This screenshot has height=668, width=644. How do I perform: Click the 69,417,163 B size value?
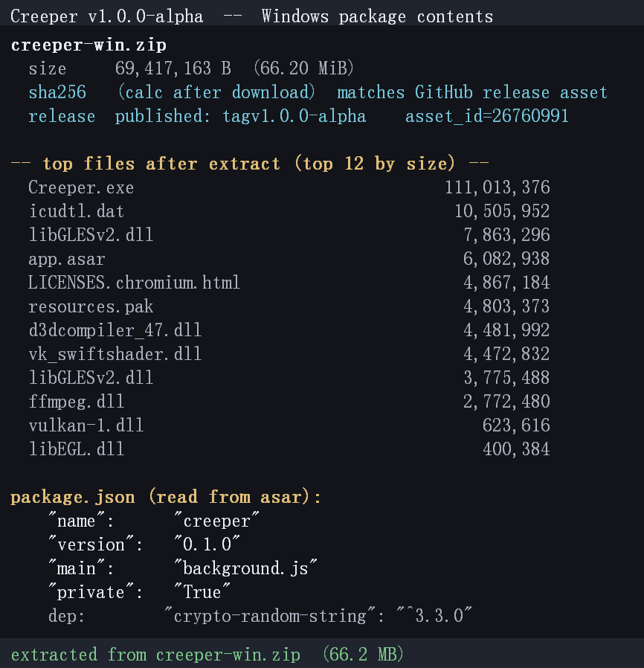tap(173, 68)
